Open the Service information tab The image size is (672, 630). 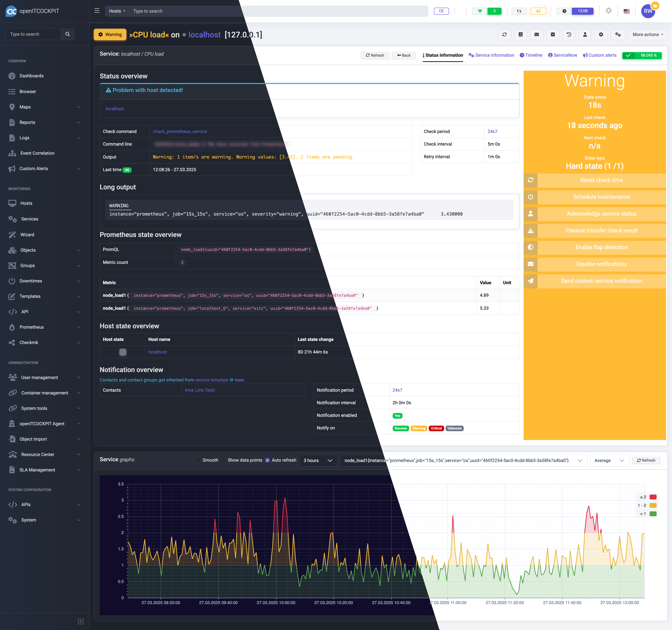(x=491, y=55)
